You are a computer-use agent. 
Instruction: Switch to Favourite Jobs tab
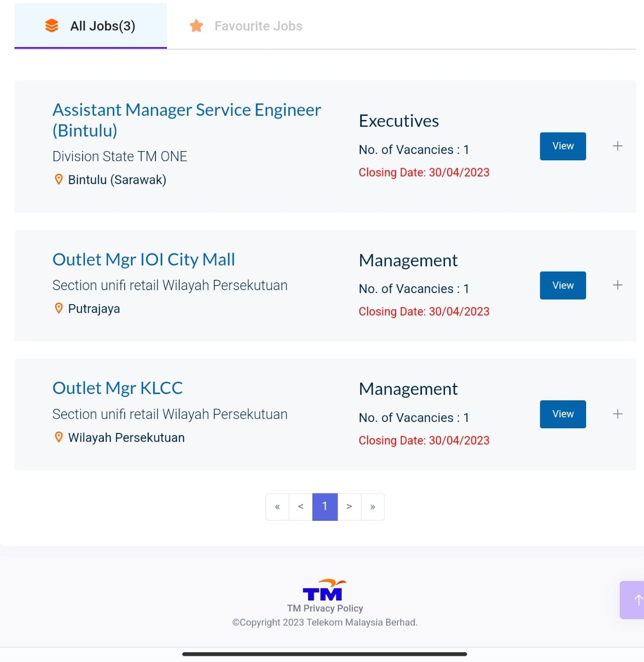246,26
